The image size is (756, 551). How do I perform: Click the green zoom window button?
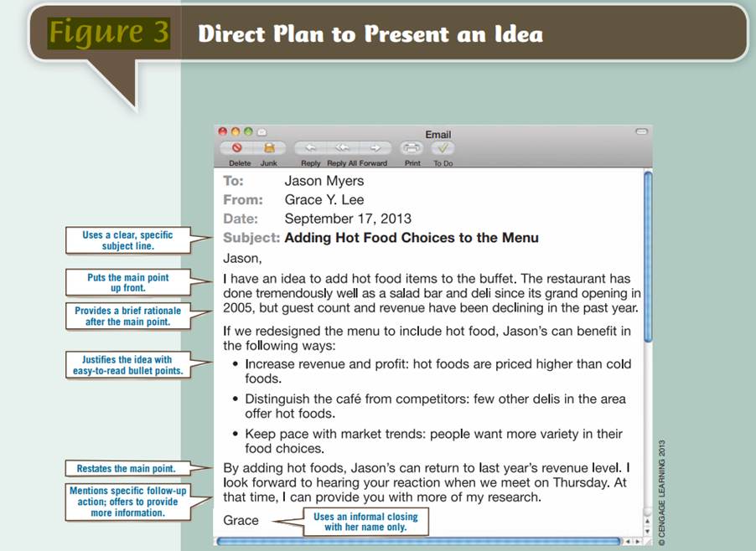tap(248, 131)
